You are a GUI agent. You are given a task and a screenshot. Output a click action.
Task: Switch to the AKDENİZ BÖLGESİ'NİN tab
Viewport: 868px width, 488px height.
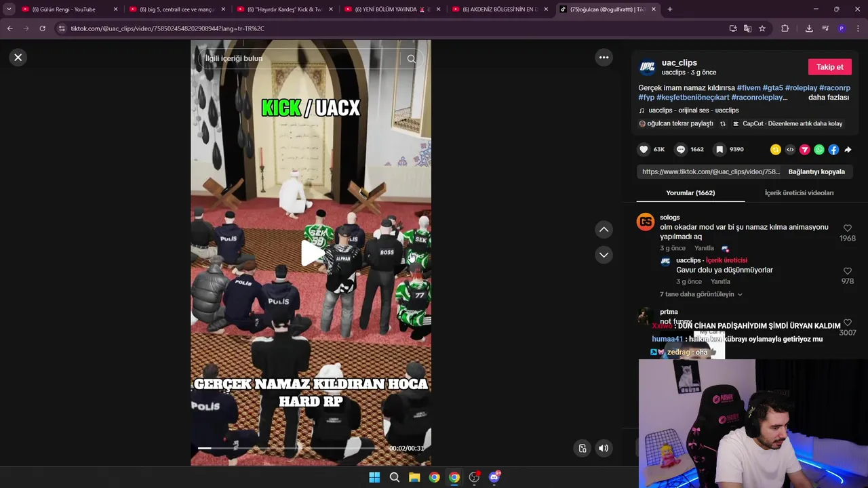point(500,9)
